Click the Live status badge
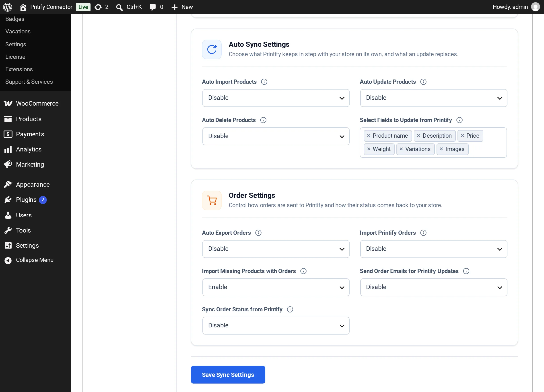 point(83,7)
